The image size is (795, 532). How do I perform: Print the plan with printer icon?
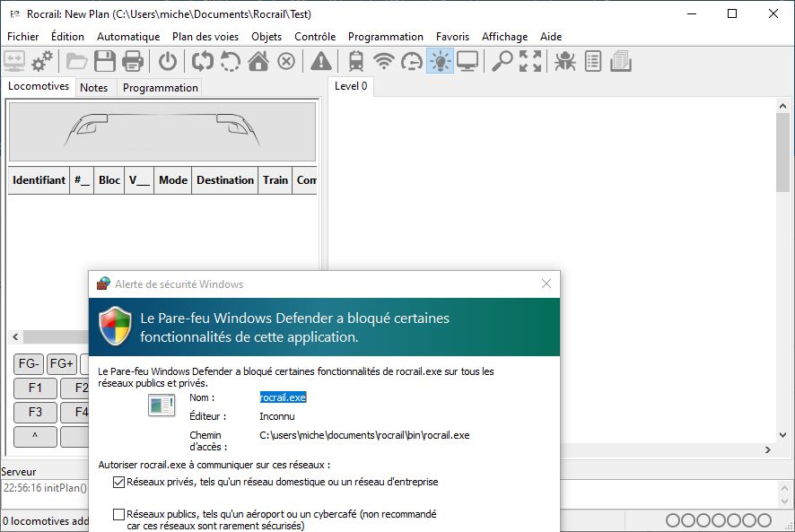(133, 61)
